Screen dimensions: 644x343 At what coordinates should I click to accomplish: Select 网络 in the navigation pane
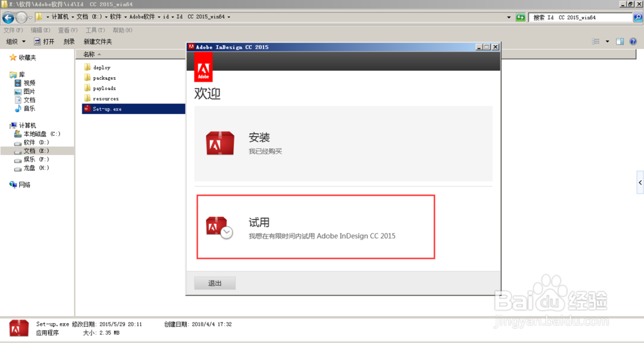pos(20,185)
